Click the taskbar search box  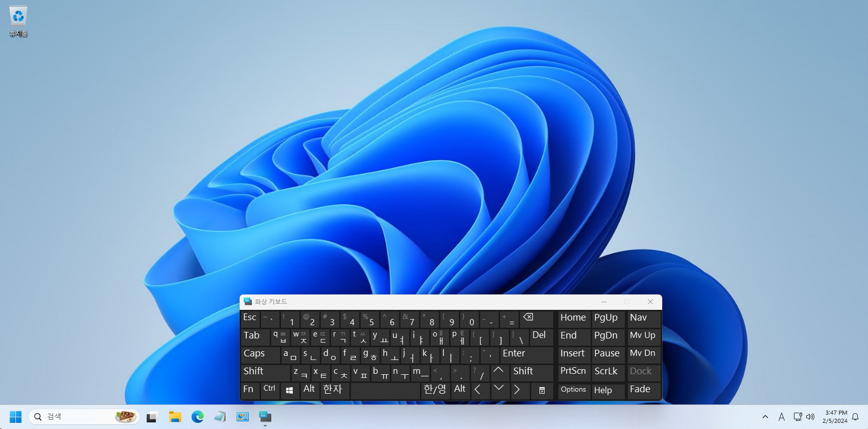84,417
